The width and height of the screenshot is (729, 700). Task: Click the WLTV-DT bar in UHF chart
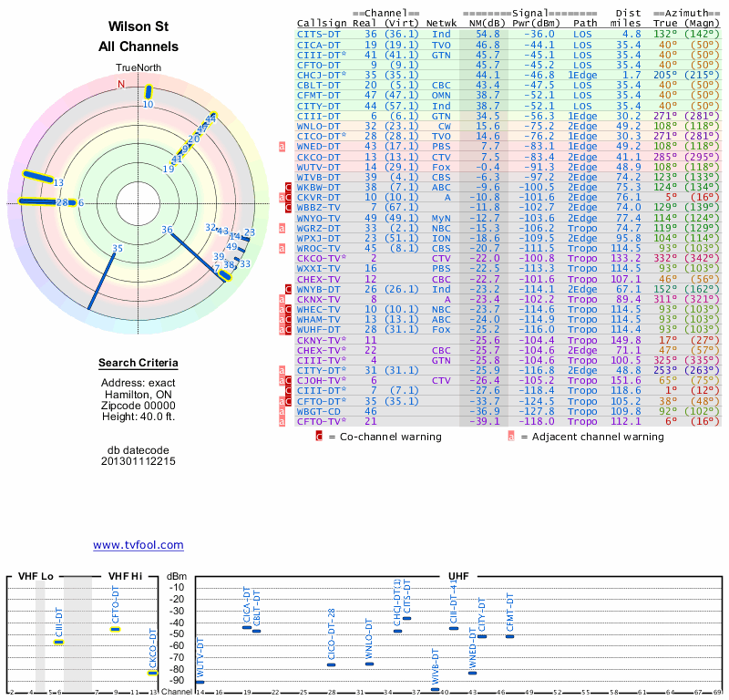click(x=200, y=682)
